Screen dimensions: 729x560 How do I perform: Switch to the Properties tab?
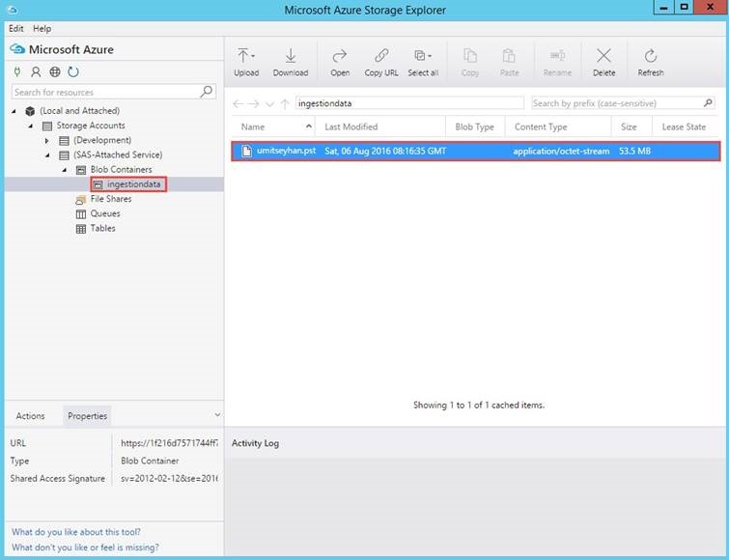click(87, 415)
